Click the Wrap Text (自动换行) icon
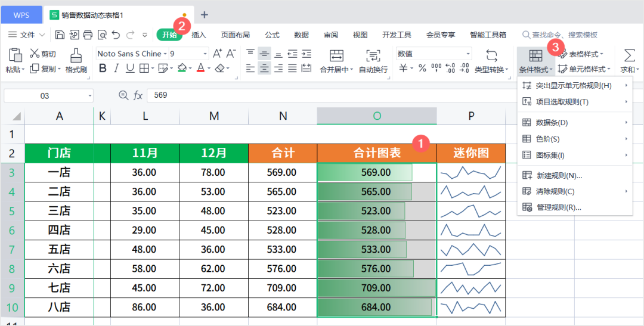The image size is (644, 326). (x=373, y=57)
